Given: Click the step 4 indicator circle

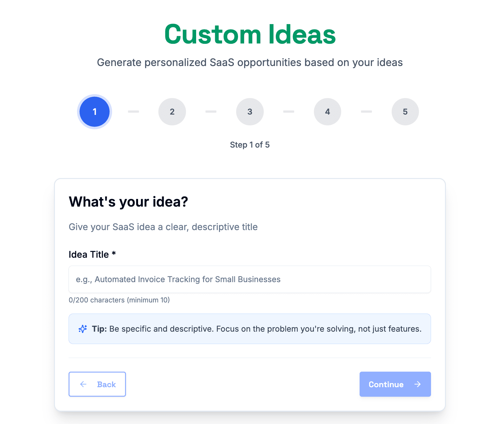Looking at the screenshot, I should click(x=328, y=111).
